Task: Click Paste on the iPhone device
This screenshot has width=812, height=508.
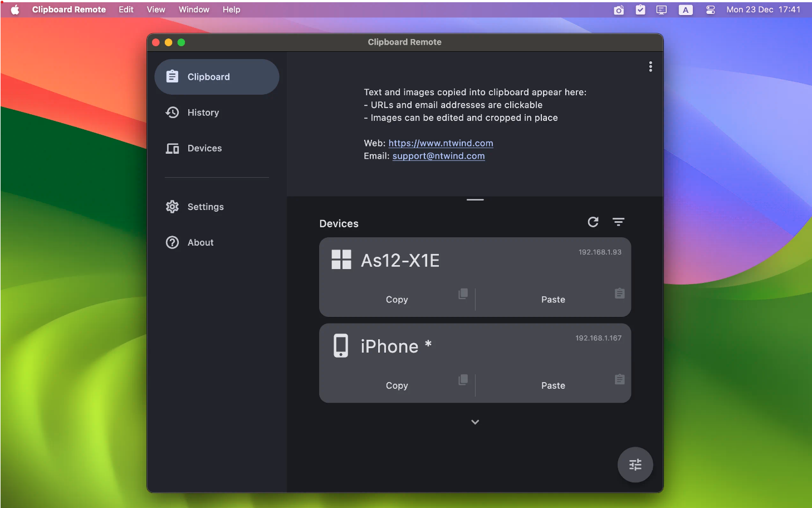Action: pyautogui.click(x=553, y=385)
